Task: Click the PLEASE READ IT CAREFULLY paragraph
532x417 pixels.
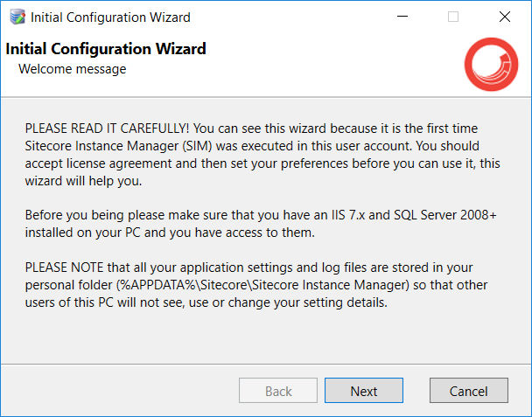Action: (262, 155)
